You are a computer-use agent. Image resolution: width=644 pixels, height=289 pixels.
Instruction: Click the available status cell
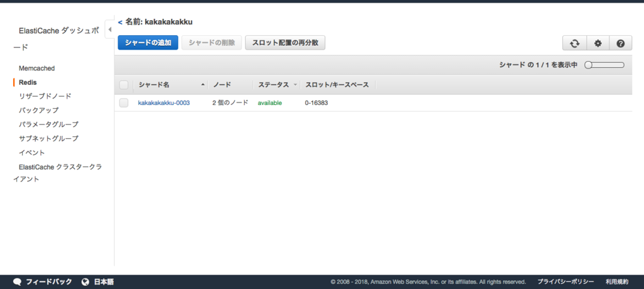point(270,103)
